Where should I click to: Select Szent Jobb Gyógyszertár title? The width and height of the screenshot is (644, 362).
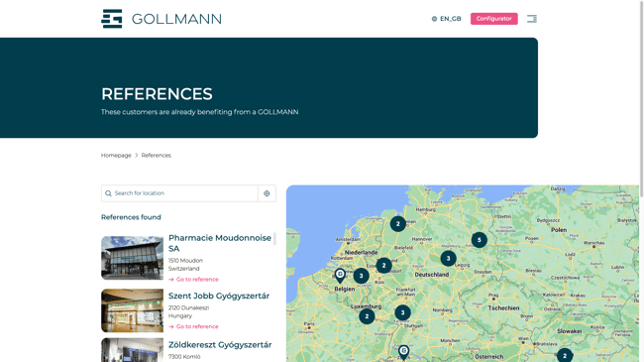(219, 296)
